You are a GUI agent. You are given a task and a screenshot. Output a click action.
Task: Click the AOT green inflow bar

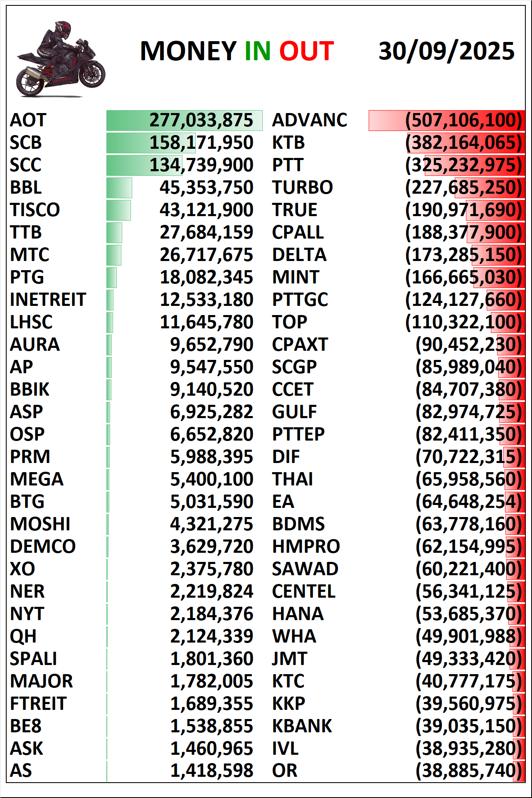click(x=184, y=121)
